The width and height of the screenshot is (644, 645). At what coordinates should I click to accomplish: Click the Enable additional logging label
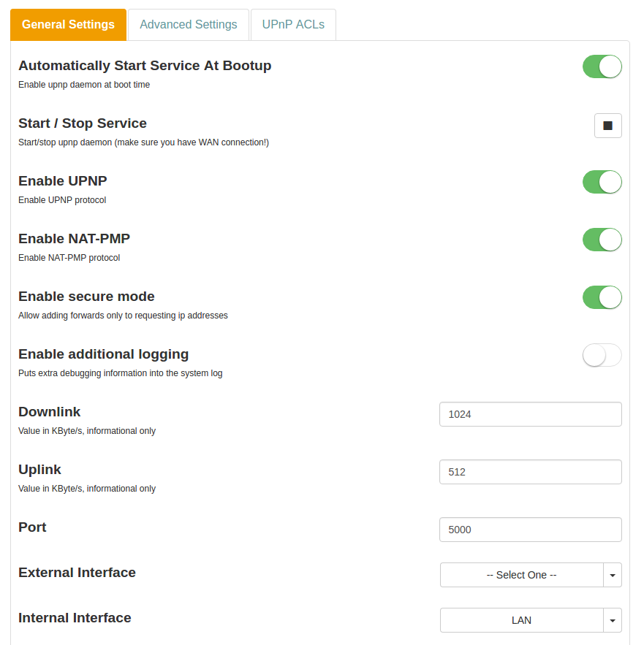tap(103, 354)
